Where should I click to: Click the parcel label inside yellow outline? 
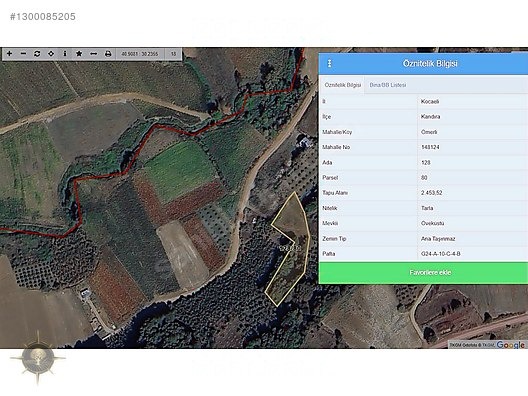click(x=290, y=249)
